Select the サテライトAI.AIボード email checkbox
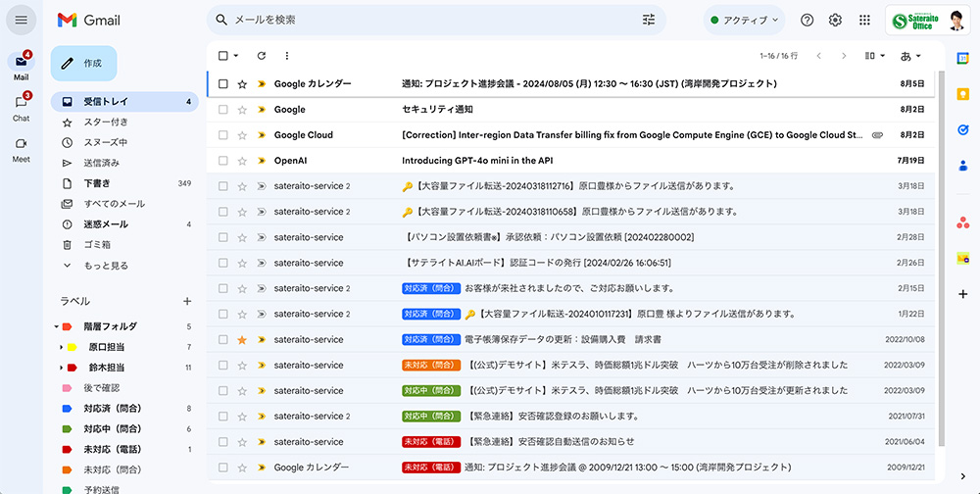Image resolution: width=980 pixels, height=494 pixels. tap(223, 264)
